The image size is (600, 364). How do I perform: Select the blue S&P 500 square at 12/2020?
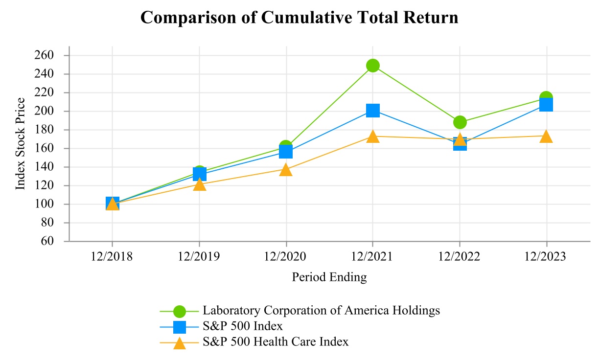click(286, 152)
